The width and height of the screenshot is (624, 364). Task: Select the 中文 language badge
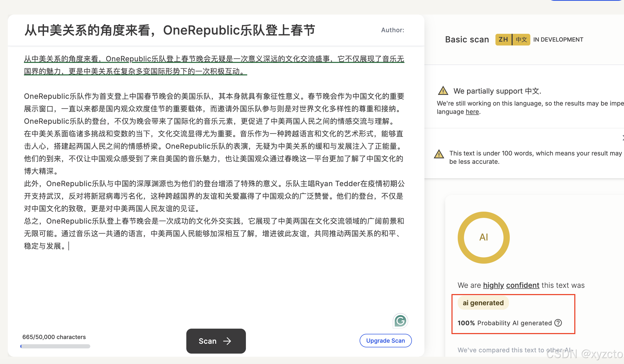coord(521,40)
